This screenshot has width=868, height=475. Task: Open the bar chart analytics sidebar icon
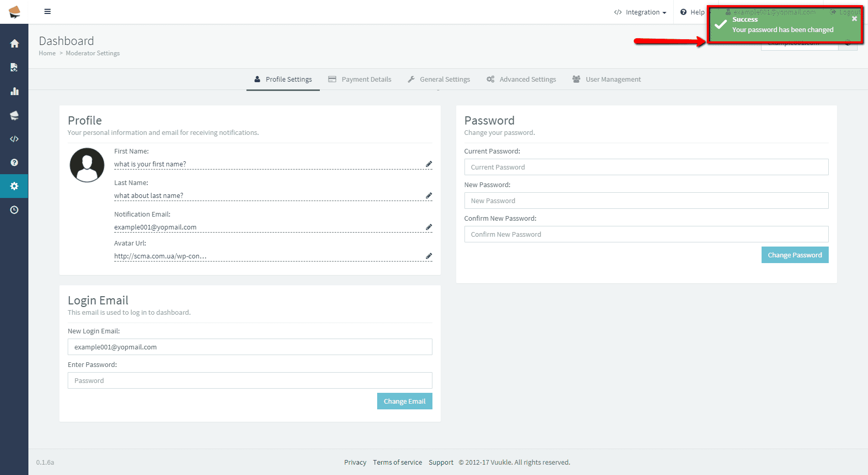pyautogui.click(x=14, y=91)
